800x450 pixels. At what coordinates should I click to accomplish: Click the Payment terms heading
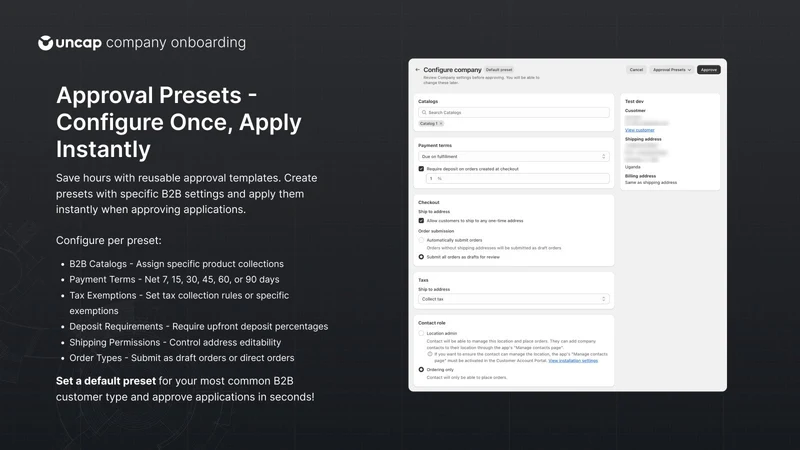point(435,145)
